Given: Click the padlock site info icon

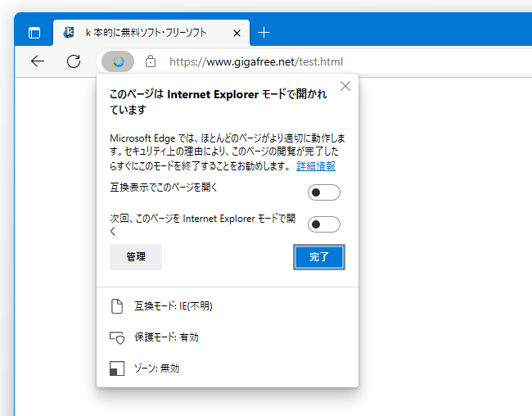Looking at the screenshot, I should click(151, 61).
